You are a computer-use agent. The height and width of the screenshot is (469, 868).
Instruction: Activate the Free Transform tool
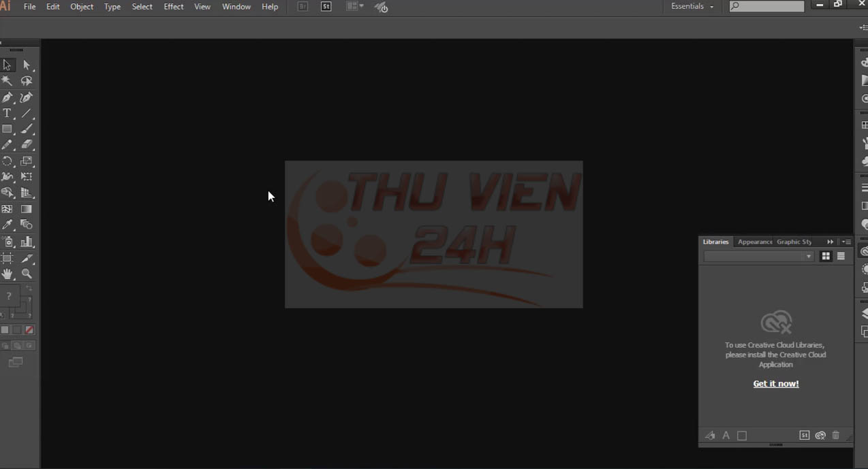tap(27, 177)
